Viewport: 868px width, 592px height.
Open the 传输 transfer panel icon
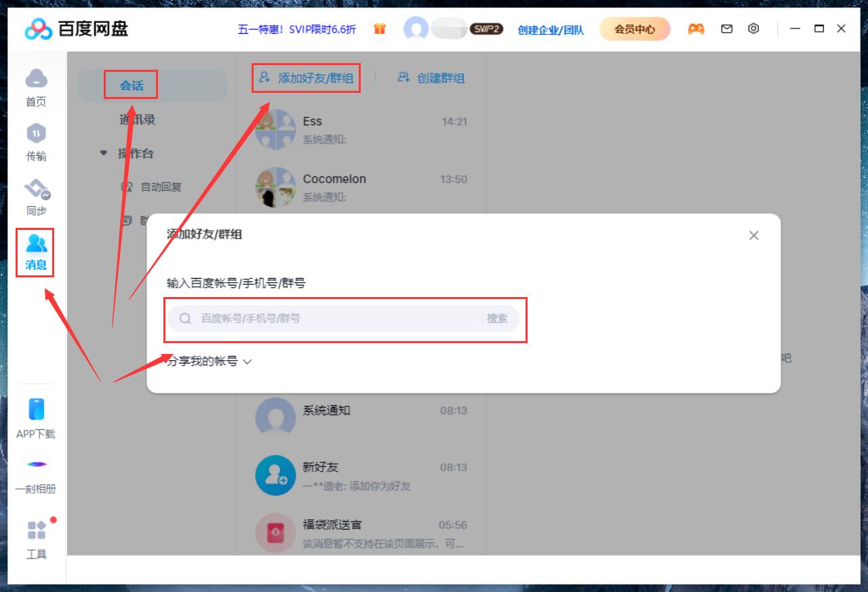click(x=36, y=139)
